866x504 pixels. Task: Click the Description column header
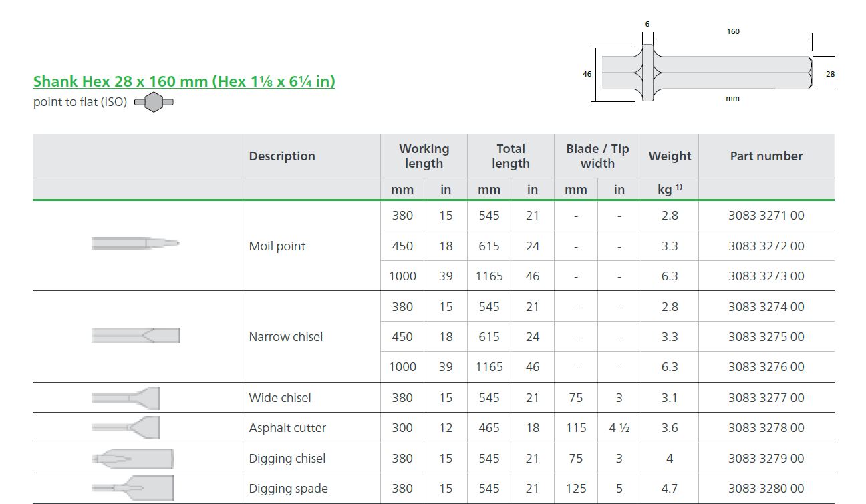click(282, 156)
